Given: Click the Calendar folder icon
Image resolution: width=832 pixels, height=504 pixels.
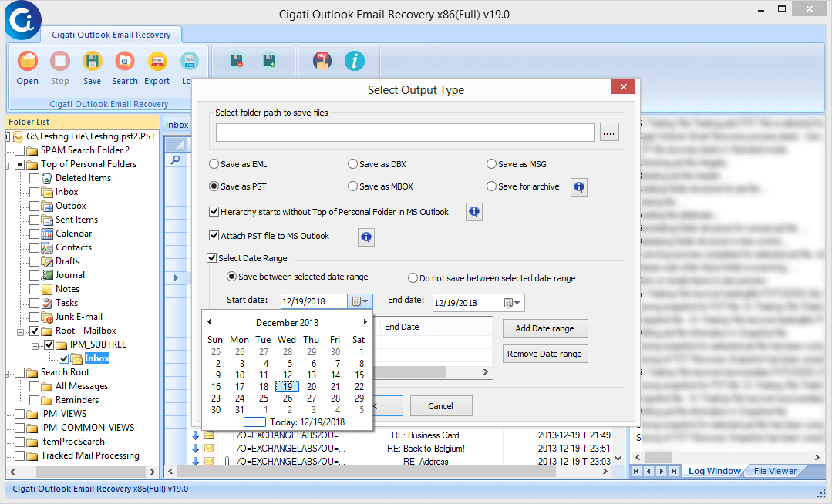Looking at the screenshot, I should coord(47,234).
